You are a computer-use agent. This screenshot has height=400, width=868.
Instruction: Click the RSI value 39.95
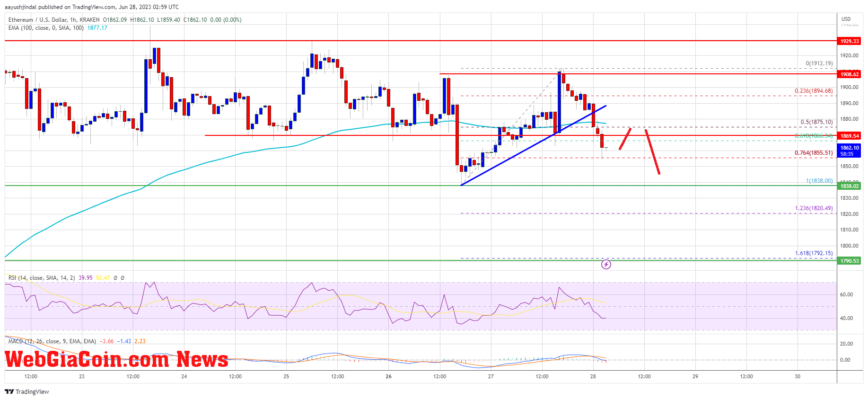[85, 278]
